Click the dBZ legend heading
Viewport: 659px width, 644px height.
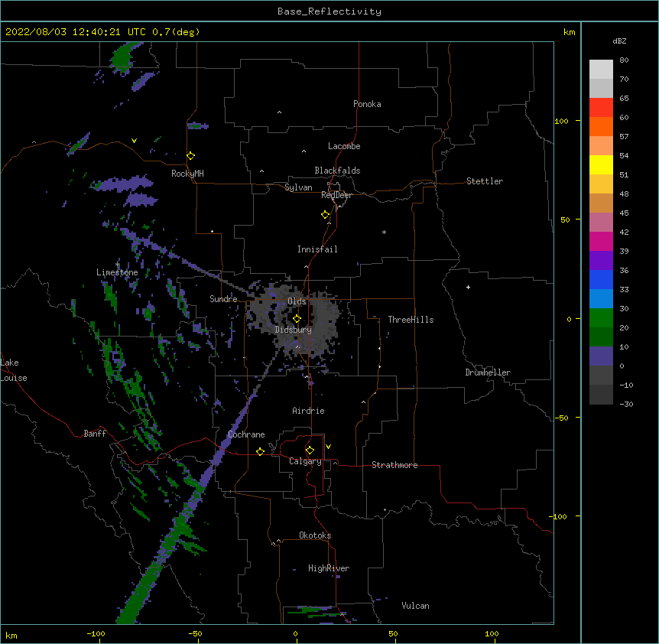click(619, 41)
